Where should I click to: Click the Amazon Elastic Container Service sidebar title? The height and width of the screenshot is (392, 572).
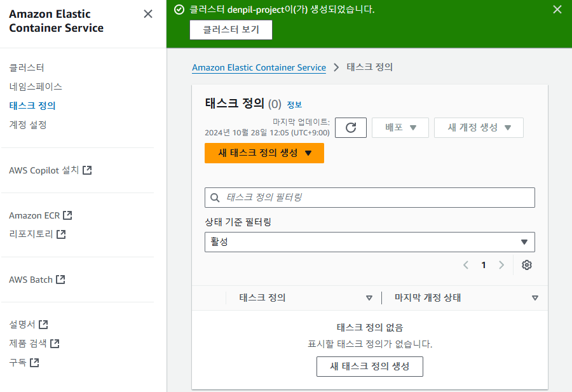point(56,21)
